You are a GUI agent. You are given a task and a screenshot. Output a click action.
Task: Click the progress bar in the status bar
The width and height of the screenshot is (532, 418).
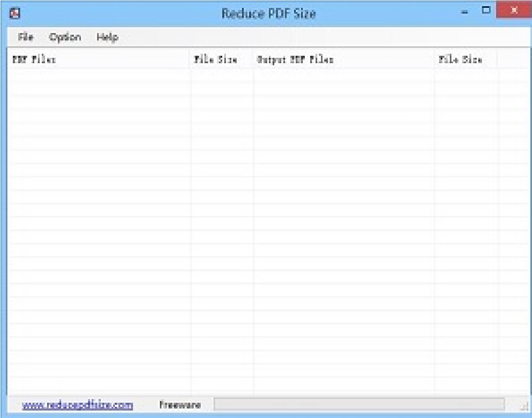359,404
